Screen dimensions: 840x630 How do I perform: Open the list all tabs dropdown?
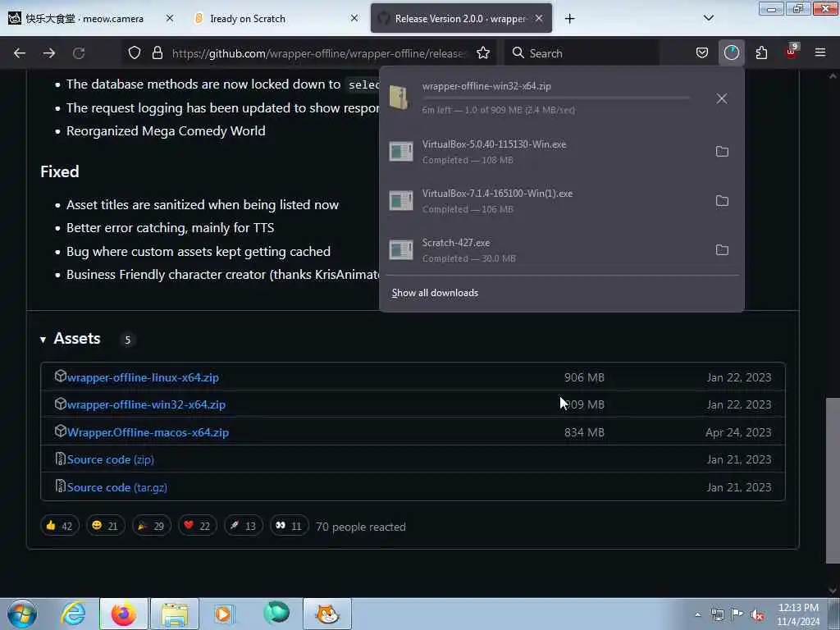pyautogui.click(x=708, y=18)
